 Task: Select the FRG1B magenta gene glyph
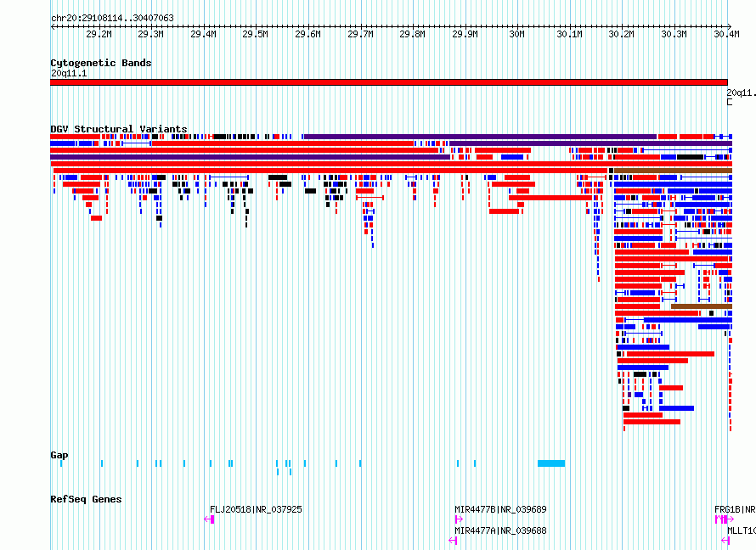725,519
